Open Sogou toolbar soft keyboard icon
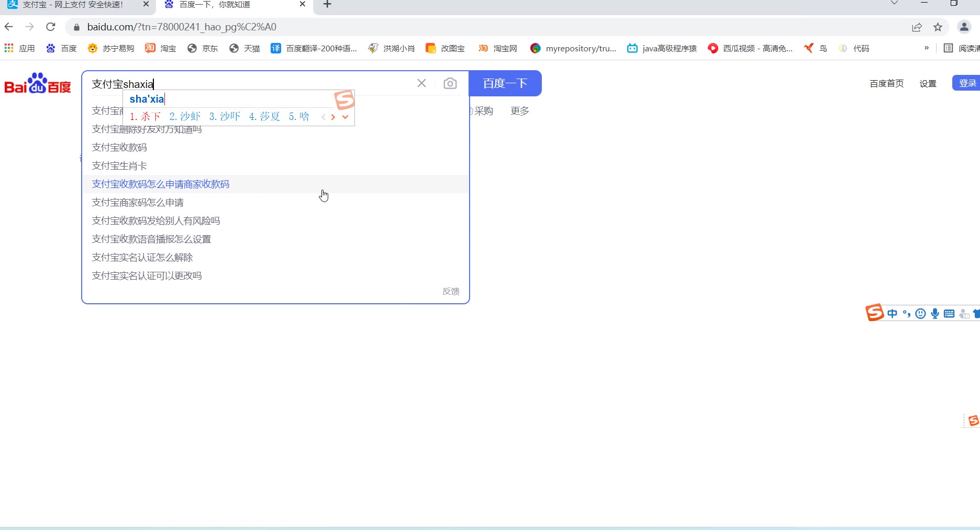 coord(949,314)
